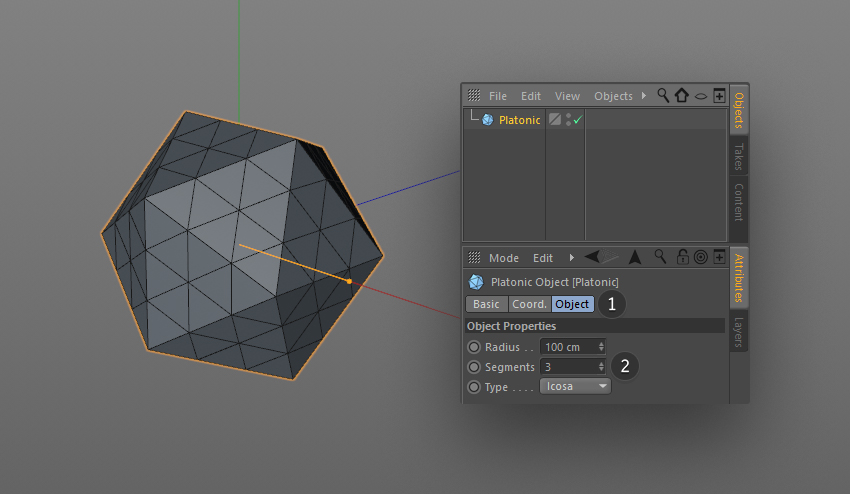This screenshot has width=850, height=494.
Task: Open the Mode menu in Attribute Manager
Action: 504,258
